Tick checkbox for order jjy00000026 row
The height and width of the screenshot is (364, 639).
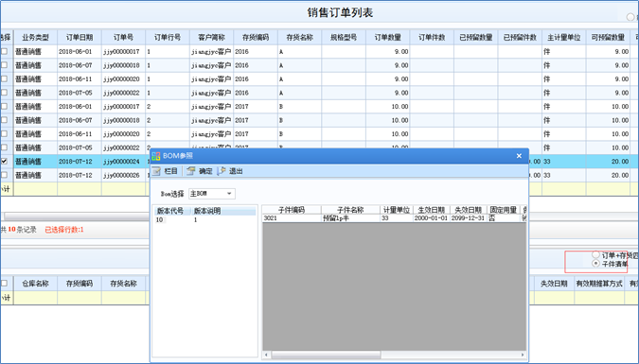pyautogui.click(x=4, y=175)
